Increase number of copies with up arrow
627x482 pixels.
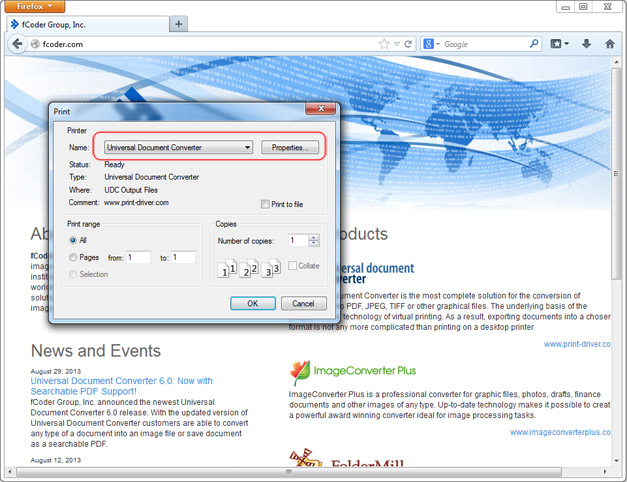[x=314, y=237]
